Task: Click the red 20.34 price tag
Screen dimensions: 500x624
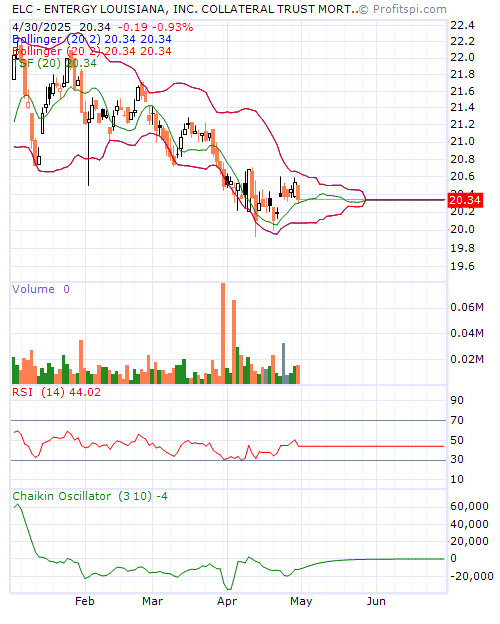Action: (x=465, y=200)
